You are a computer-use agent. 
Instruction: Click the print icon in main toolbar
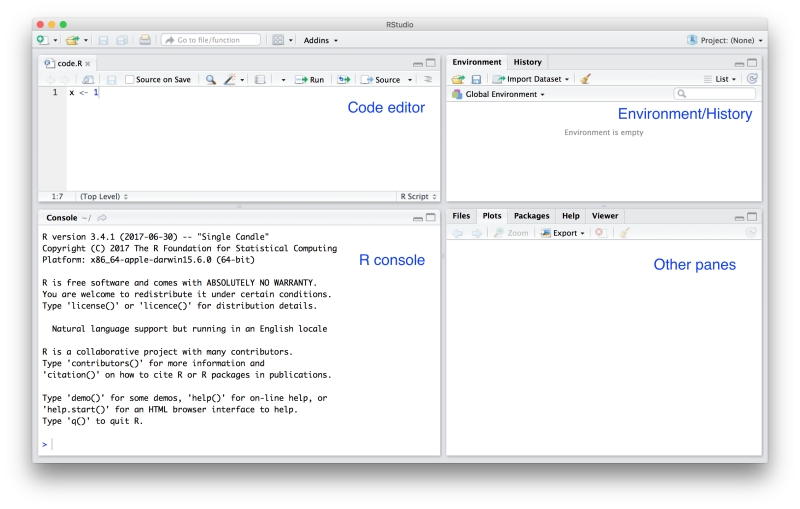[145, 40]
